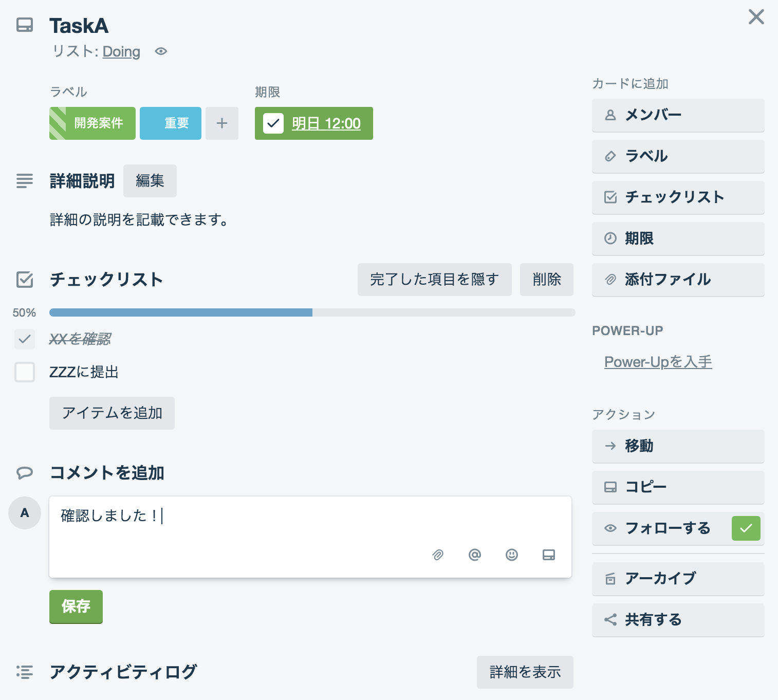Uncheck the XXを確認 checklist item
Screen dimensions: 778x700
click(25, 339)
